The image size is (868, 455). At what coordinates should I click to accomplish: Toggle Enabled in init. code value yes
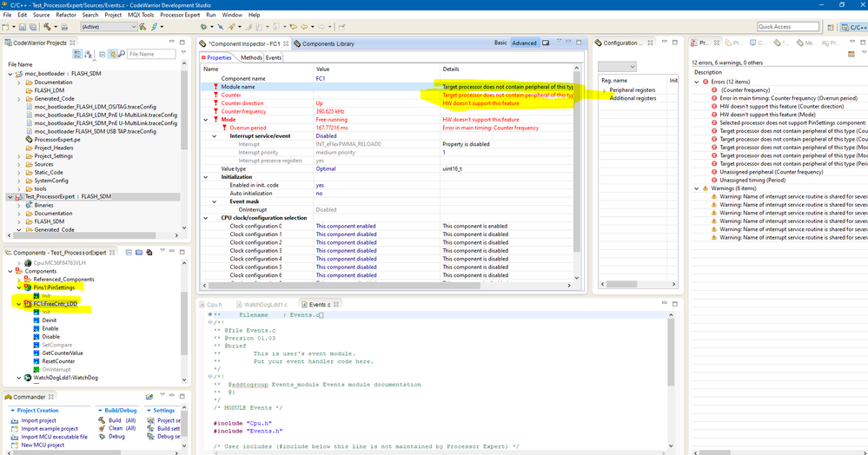point(320,185)
